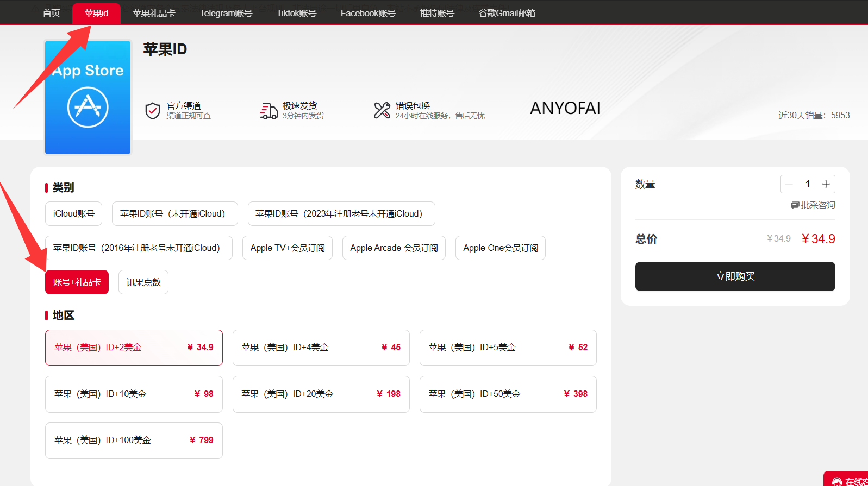Pick 苹果（美国）ID+2美金 option
The height and width of the screenshot is (486, 868).
(x=134, y=348)
